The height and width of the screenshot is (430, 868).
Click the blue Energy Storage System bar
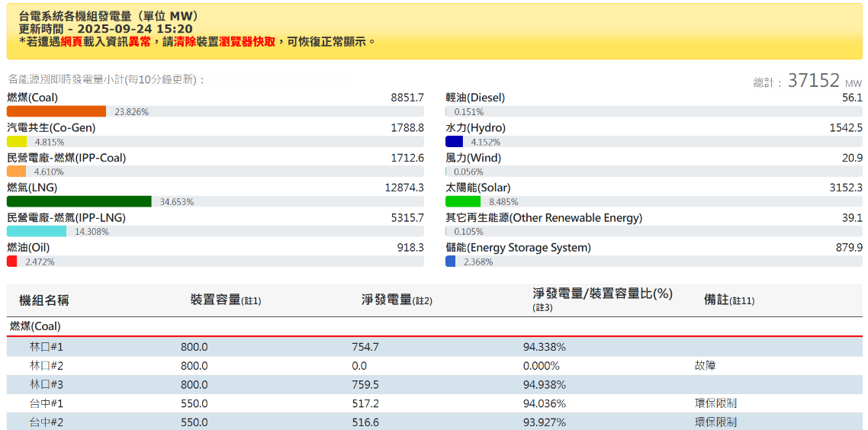pos(451,262)
